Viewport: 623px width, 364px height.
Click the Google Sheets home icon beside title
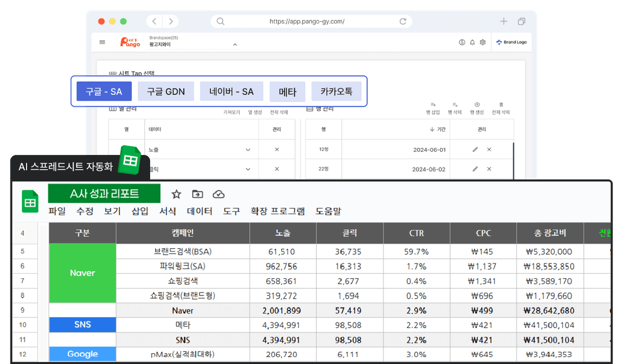(x=31, y=201)
